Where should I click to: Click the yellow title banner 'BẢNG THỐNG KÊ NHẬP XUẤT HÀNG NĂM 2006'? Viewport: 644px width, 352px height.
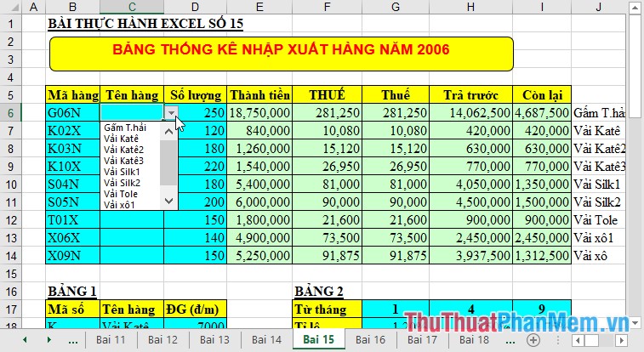(x=282, y=54)
